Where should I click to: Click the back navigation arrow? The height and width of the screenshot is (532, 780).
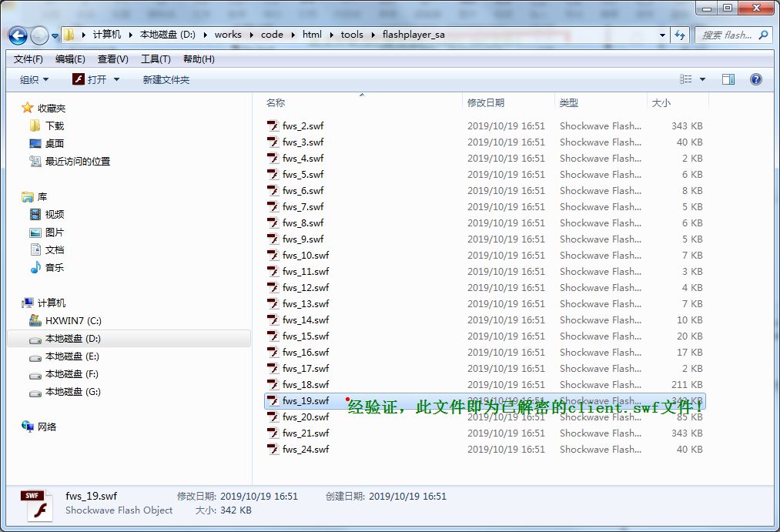pos(17,35)
